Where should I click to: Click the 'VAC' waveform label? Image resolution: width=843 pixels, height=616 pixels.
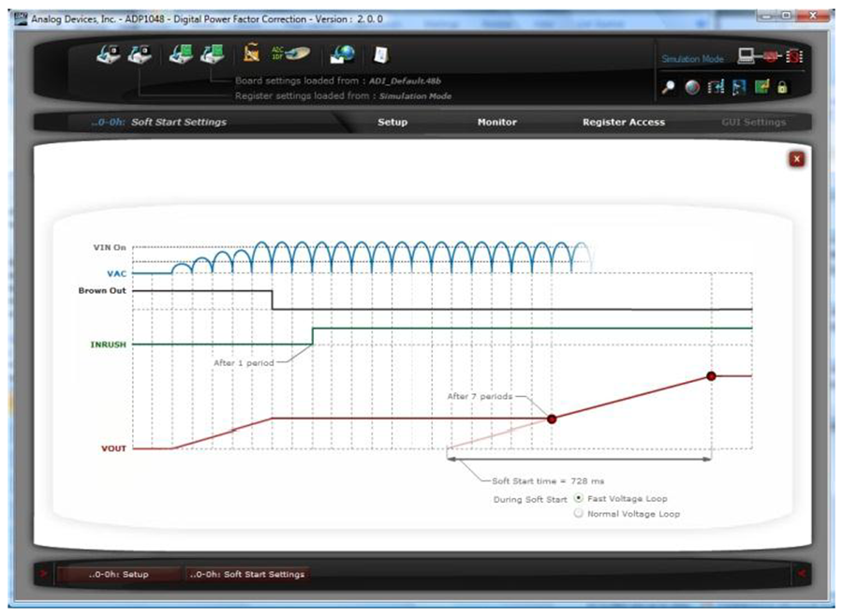[117, 273]
